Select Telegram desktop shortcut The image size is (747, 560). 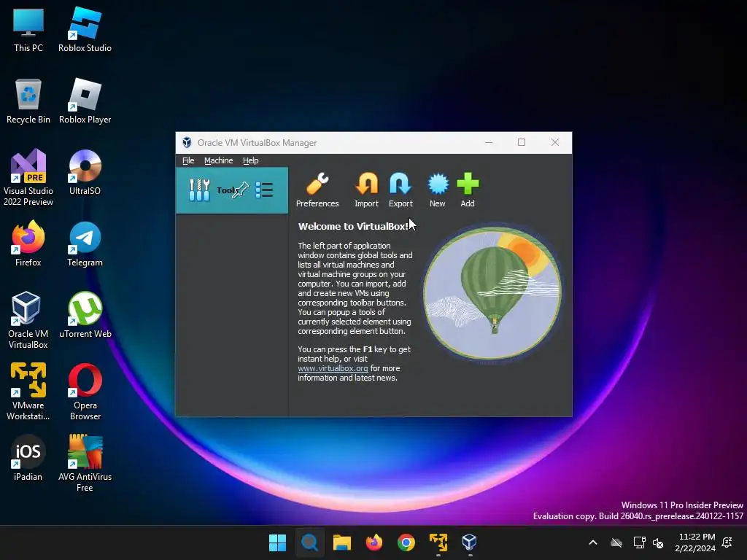(85, 244)
